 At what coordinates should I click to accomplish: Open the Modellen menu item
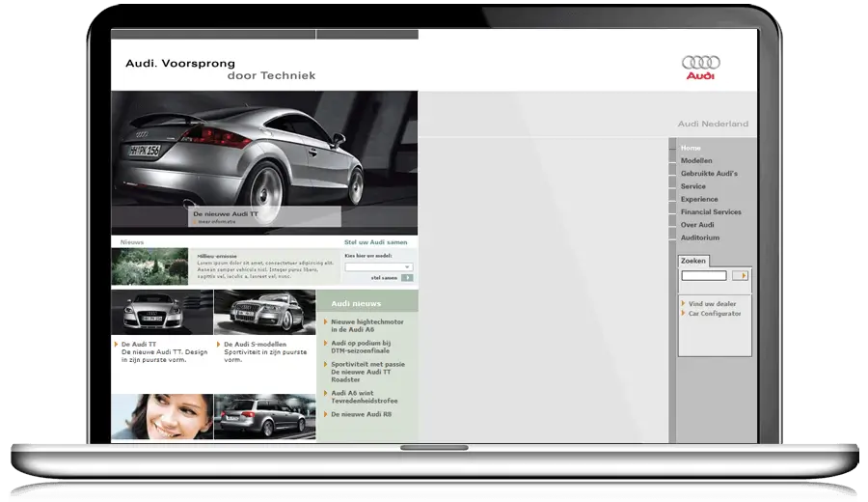click(x=696, y=160)
